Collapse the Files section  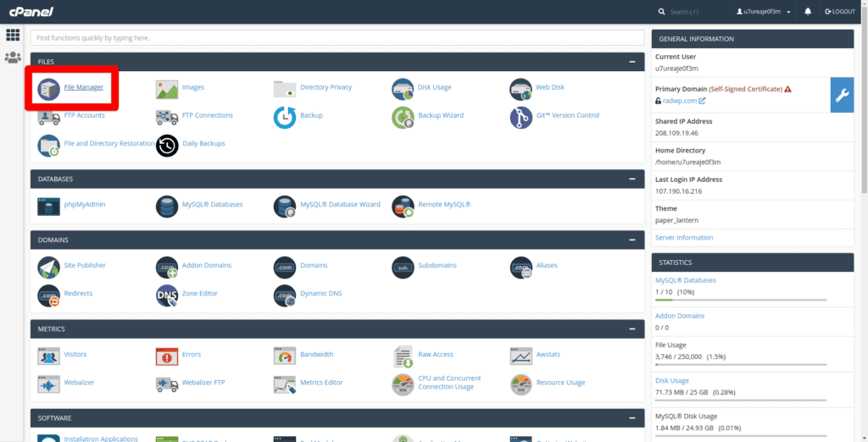coord(632,62)
